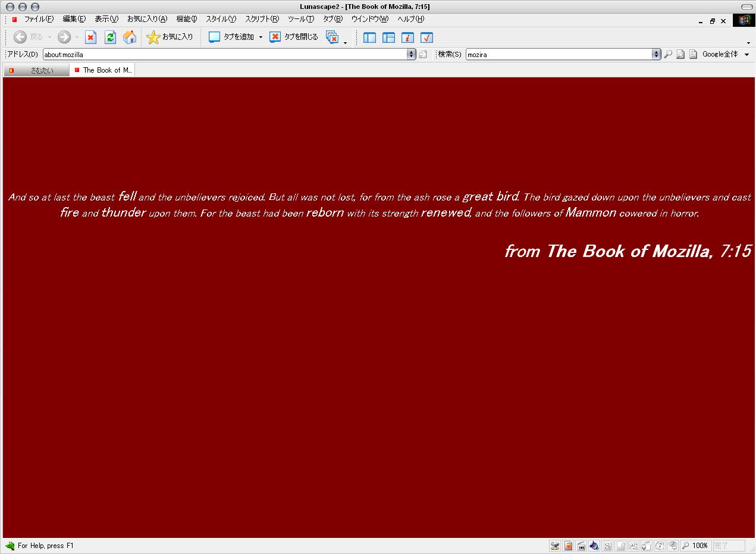Expand the Google全体 search engine dropdown

click(x=747, y=55)
